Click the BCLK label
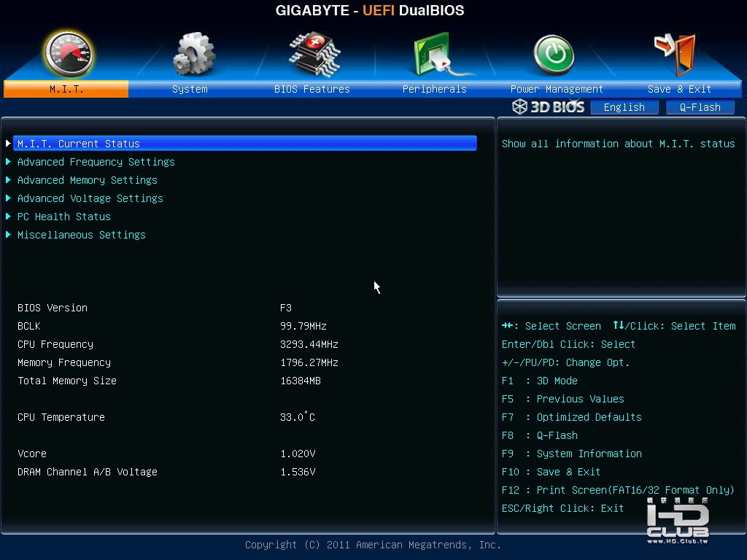Screen dimensions: 747x560 click(29, 326)
